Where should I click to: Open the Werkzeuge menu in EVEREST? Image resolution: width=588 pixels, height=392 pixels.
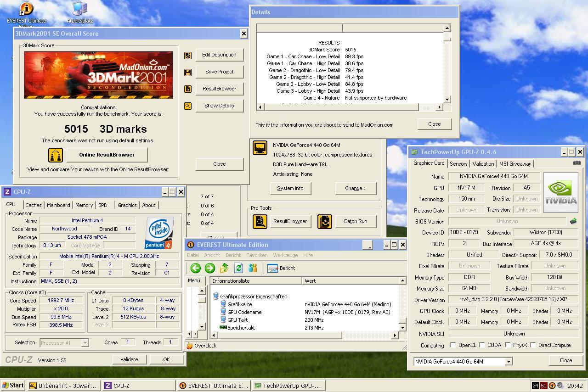pyautogui.click(x=285, y=255)
